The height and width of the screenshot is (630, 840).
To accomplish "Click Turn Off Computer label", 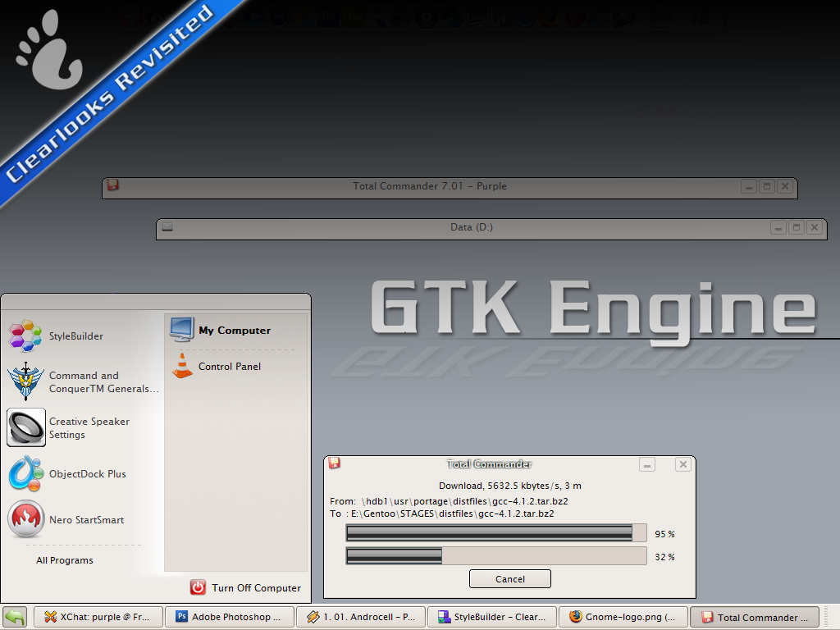I will [256, 587].
